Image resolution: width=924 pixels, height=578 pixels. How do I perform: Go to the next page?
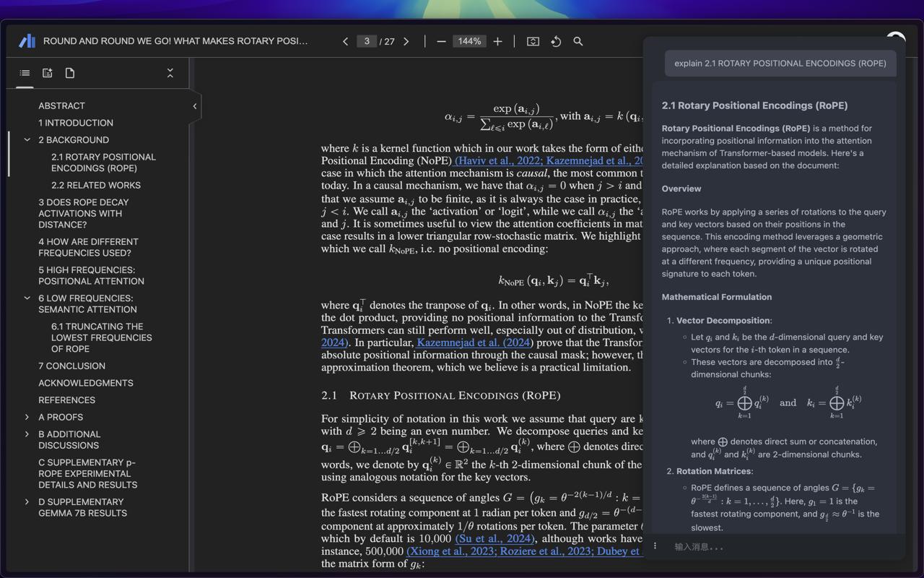[x=406, y=41]
